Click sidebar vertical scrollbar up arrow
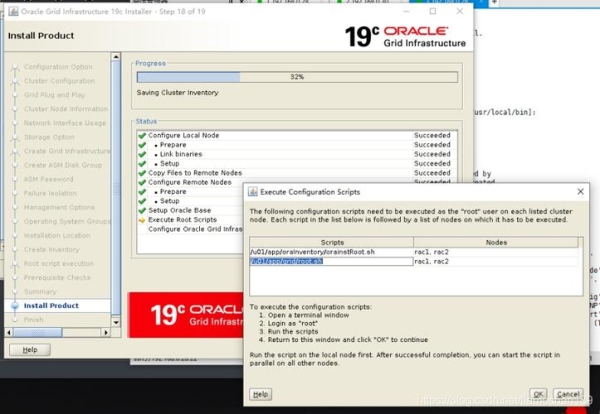The width and height of the screenshot is (600, 414). click(x=116, y=57)
